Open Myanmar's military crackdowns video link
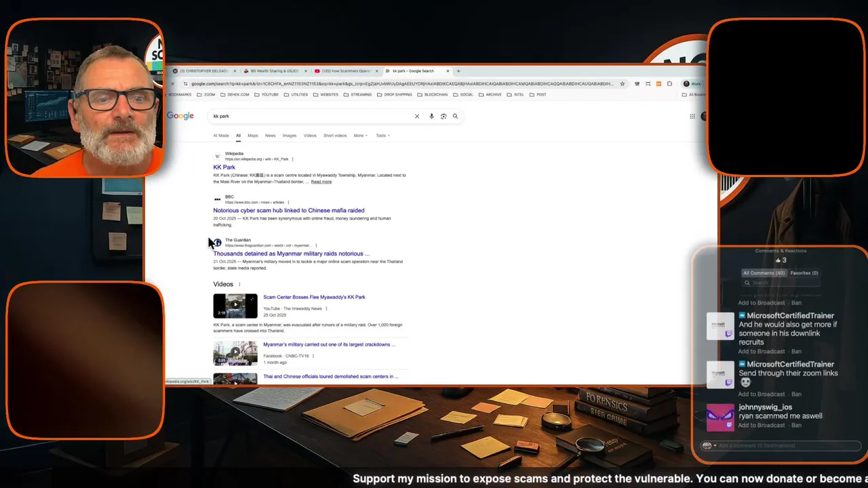The height and width of the screenshot is (488, 868). pyautogui.click(x=329, y=345)
